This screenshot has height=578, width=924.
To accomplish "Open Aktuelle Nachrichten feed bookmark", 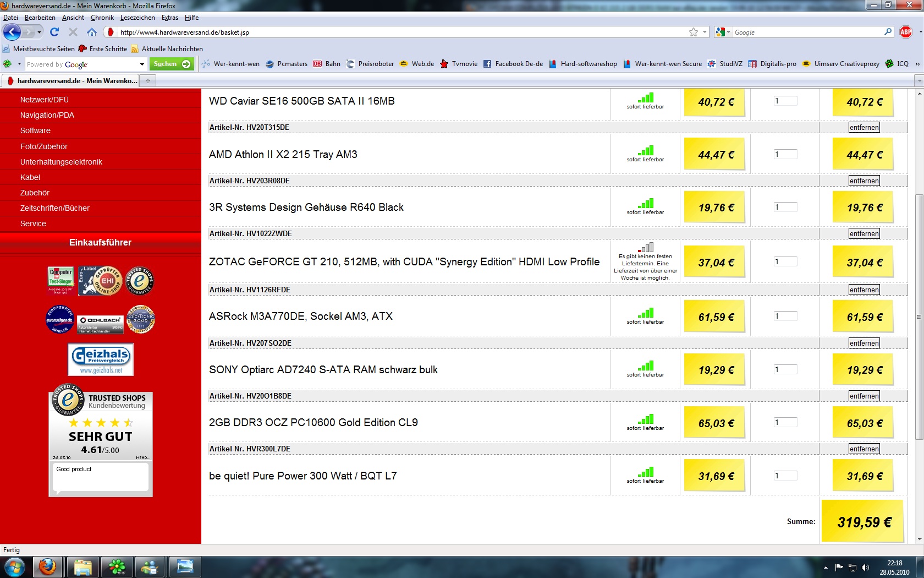I will [x=167, y=49].
